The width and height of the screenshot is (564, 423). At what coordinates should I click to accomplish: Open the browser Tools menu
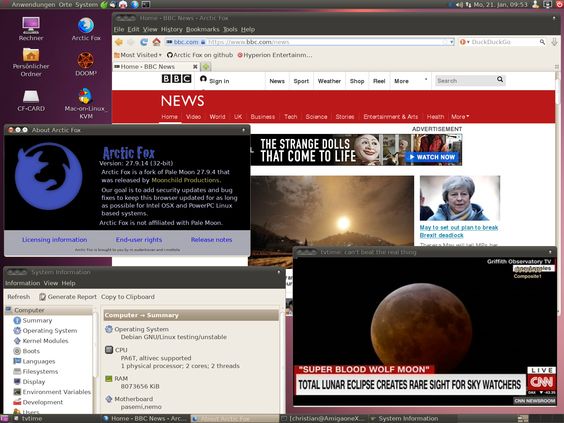click(230, 29)
